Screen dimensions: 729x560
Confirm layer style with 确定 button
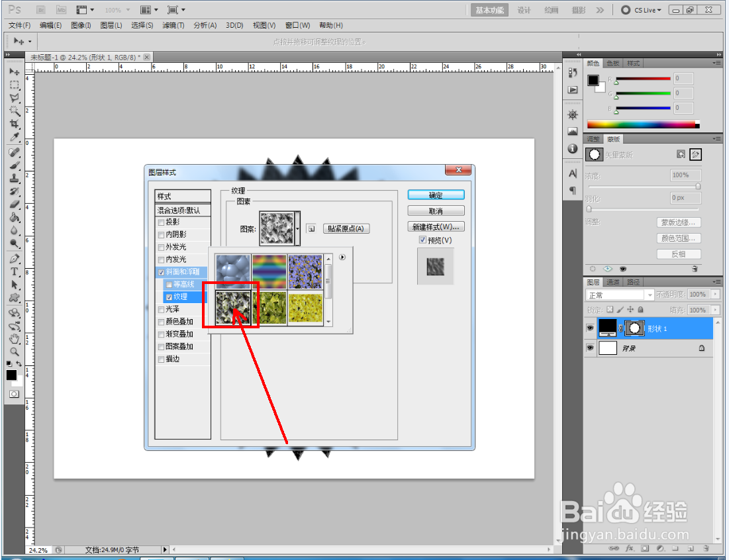pyautogui.click(x=436, y=195)
